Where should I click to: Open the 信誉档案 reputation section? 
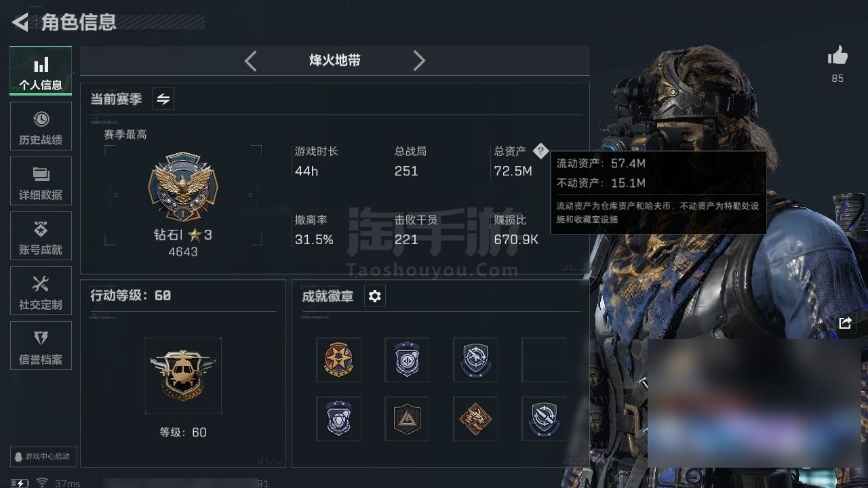coord(41,346)
